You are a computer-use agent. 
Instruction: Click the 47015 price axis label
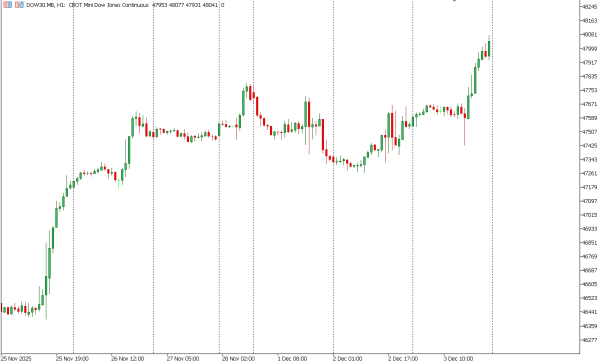589,215
